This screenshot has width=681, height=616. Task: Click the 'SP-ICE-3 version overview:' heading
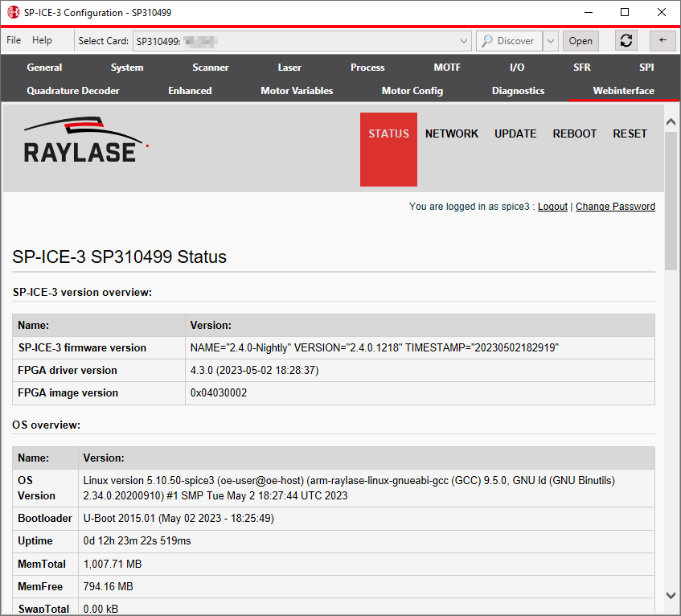[x=82, y=293]
